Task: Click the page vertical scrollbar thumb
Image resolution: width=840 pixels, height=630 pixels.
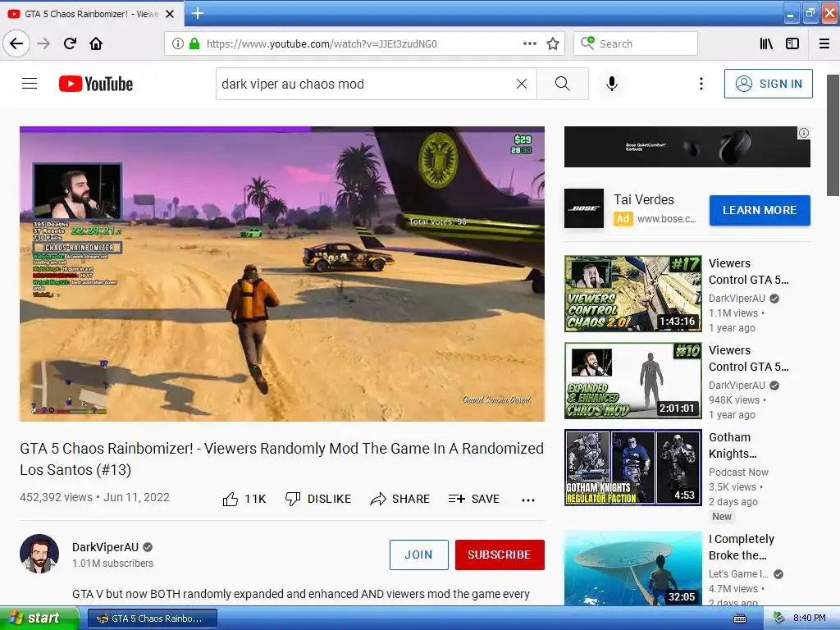Action: click(833, 135)
